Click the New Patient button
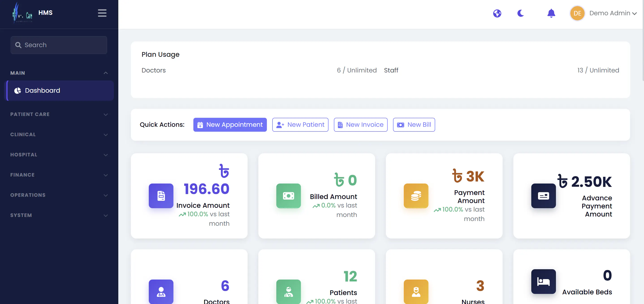The width and height of the screenshot is (644, 304). (x=300, y=125)
